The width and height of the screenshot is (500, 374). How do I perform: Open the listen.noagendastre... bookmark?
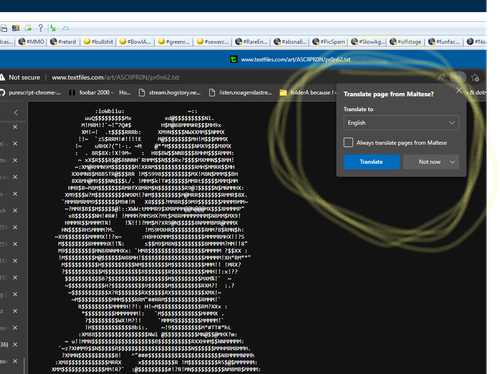240,93
